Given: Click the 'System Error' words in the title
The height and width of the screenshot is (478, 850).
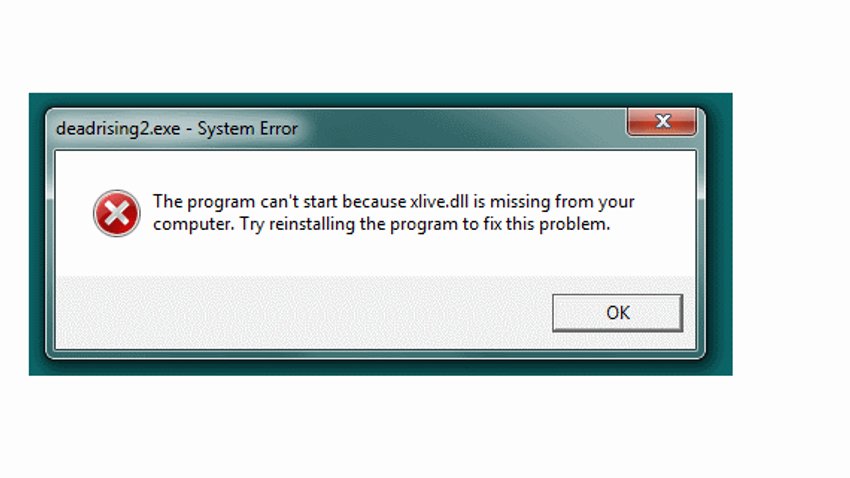Looking at the screenshot, I should 247,128.
